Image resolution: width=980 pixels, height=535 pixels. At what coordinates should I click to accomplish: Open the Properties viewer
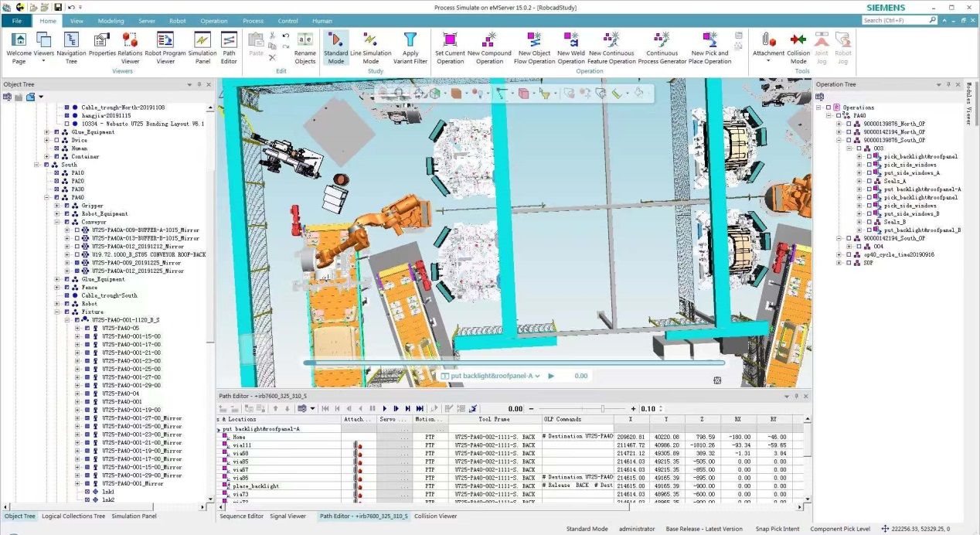pyautogui.click(x=102, y=48)
